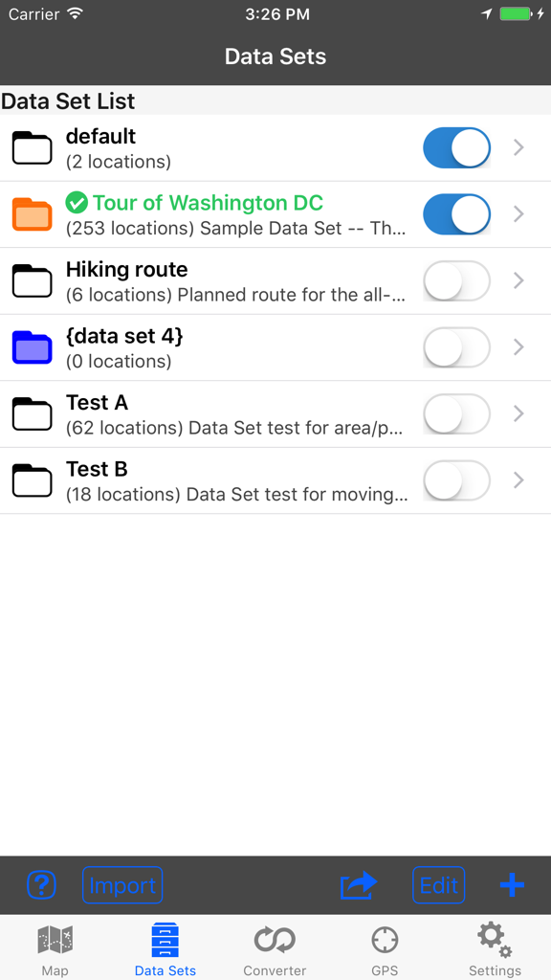The width and height of the screenshot is (551, 980).
Task: Enable the Hiking route toggle
Action: point(456,280)
